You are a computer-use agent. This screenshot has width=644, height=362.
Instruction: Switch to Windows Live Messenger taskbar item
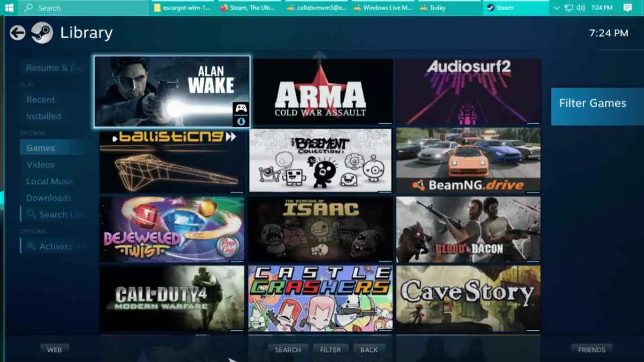point(383,8)
